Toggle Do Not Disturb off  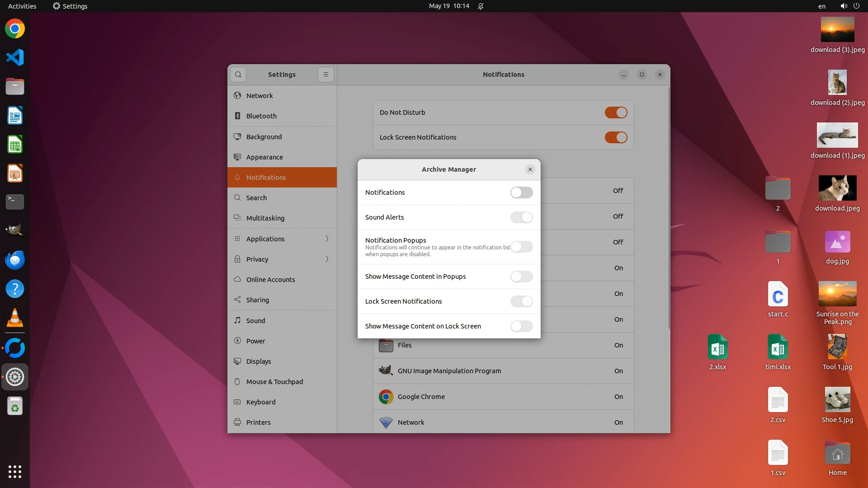coord(616,113)
